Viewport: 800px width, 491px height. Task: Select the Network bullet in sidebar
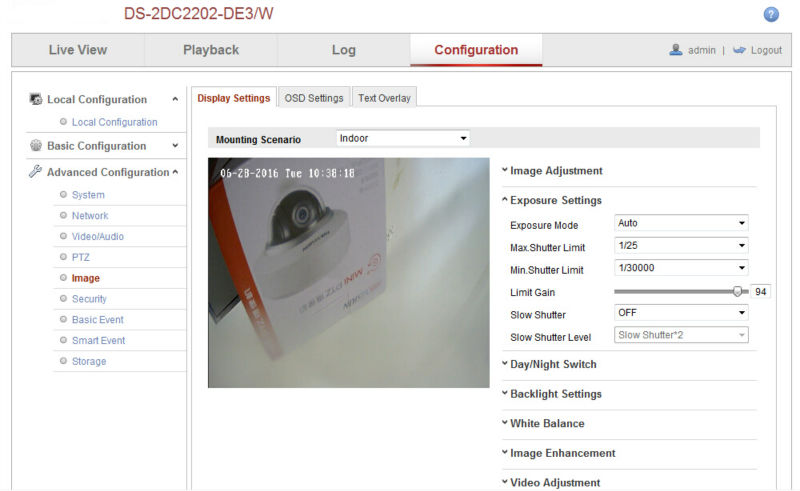[64, 216]
